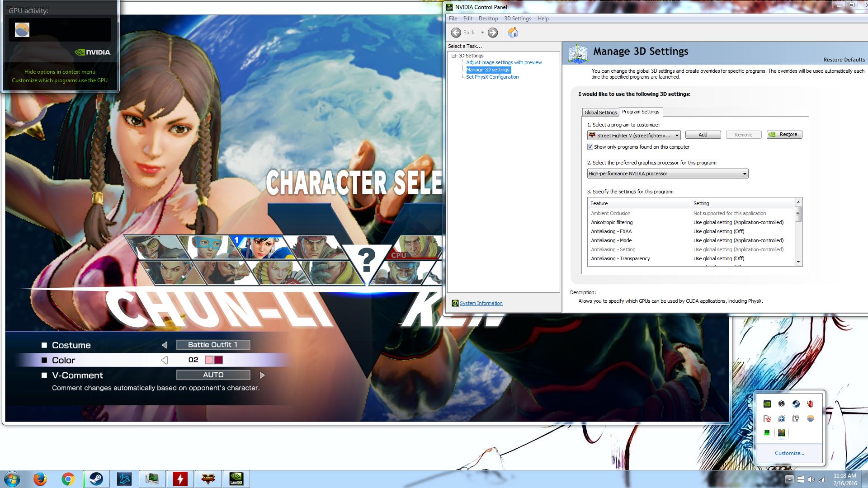Open the Help menu
This screenshot has height=488, width=868.
pos(543,19)
